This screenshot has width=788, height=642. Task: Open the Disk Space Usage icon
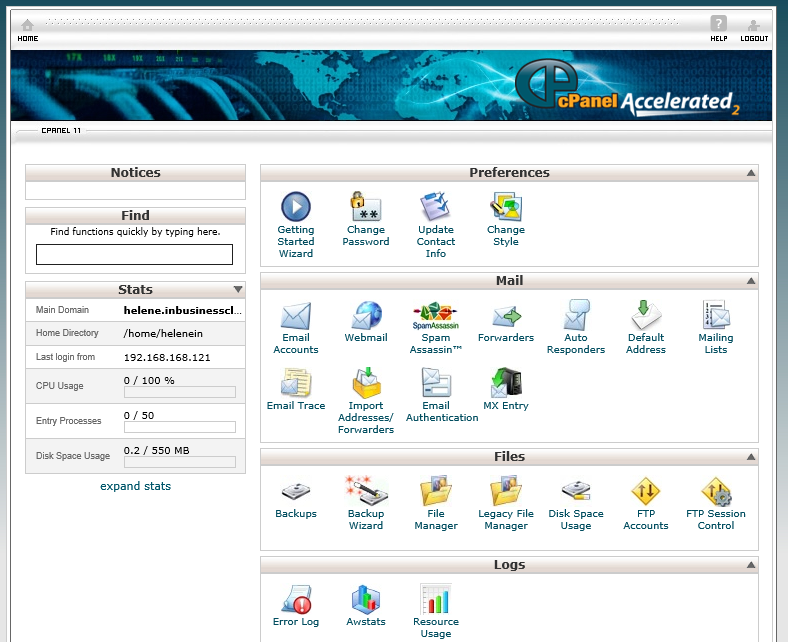pyautogui.click(x=576, y=491)
